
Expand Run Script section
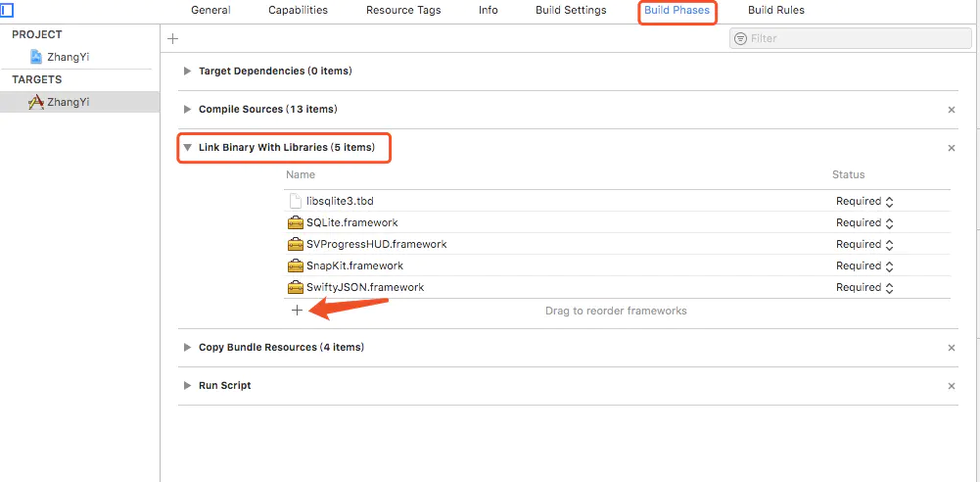coord(187,386)
